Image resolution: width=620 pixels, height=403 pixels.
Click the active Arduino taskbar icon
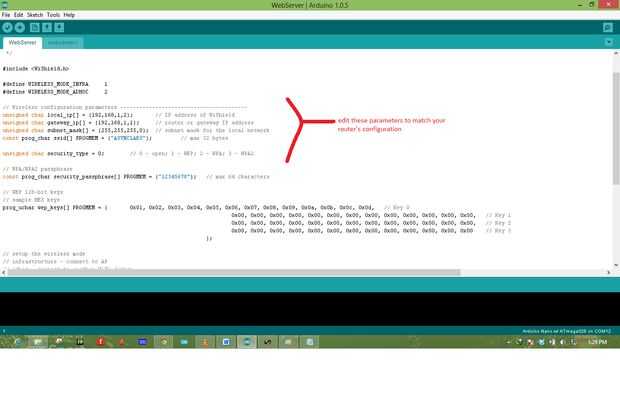[x=247, y=342]
